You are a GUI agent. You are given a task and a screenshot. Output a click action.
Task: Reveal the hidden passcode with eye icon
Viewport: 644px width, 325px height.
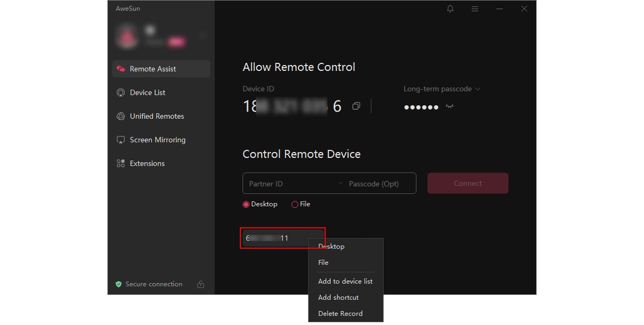(450, 106)
